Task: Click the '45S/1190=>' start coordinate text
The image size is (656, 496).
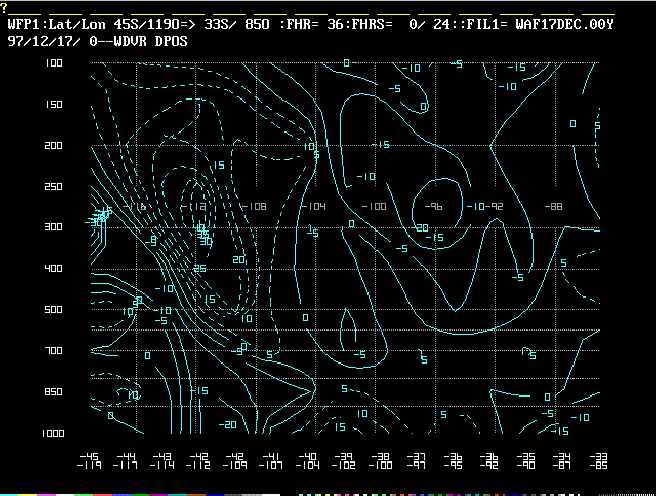Action: [x=154, y=24]
